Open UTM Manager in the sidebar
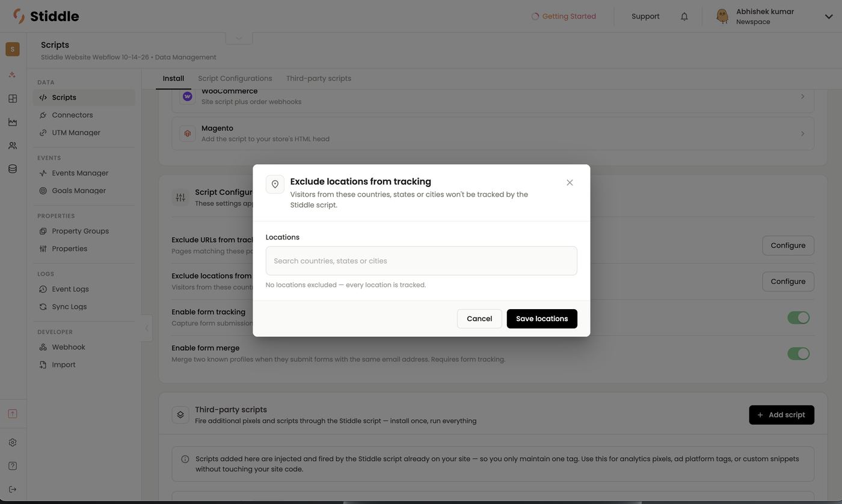 [x=84, y=132]
